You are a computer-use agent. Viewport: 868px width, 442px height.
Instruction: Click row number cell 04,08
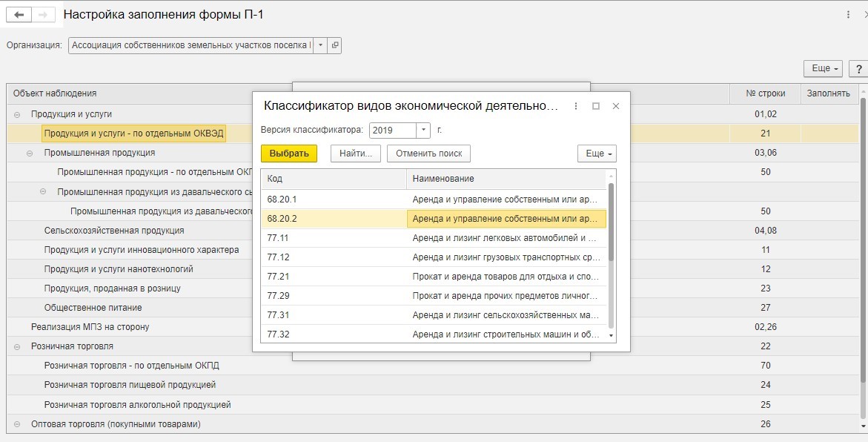(x=765, y=231)
